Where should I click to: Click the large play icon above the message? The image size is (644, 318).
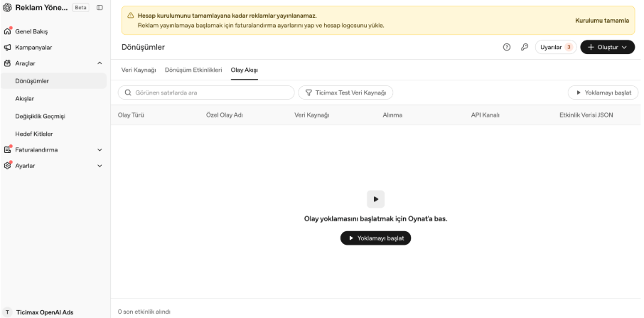pyautogui.click(x=376, y=199)
